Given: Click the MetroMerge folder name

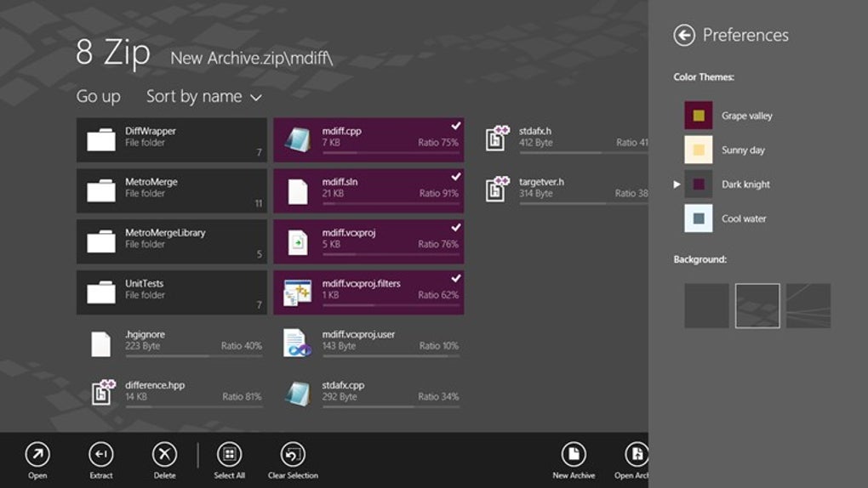Looking at the screenshot, I should 151,182.
